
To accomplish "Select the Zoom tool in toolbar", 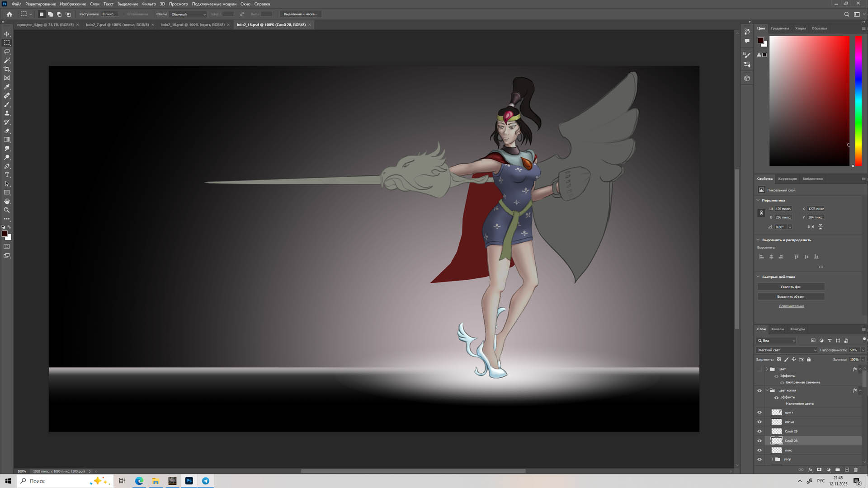I will tap(7, 210).
